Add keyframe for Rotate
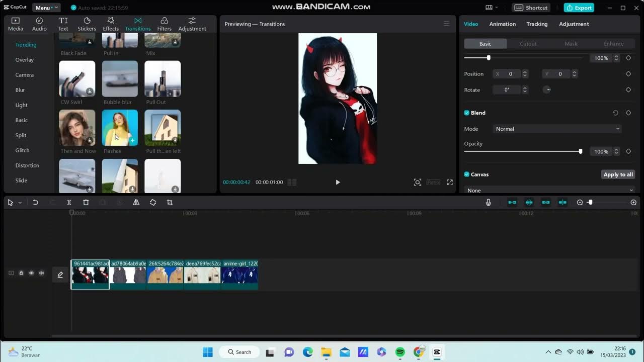644x362 pixels. (628, 90)
